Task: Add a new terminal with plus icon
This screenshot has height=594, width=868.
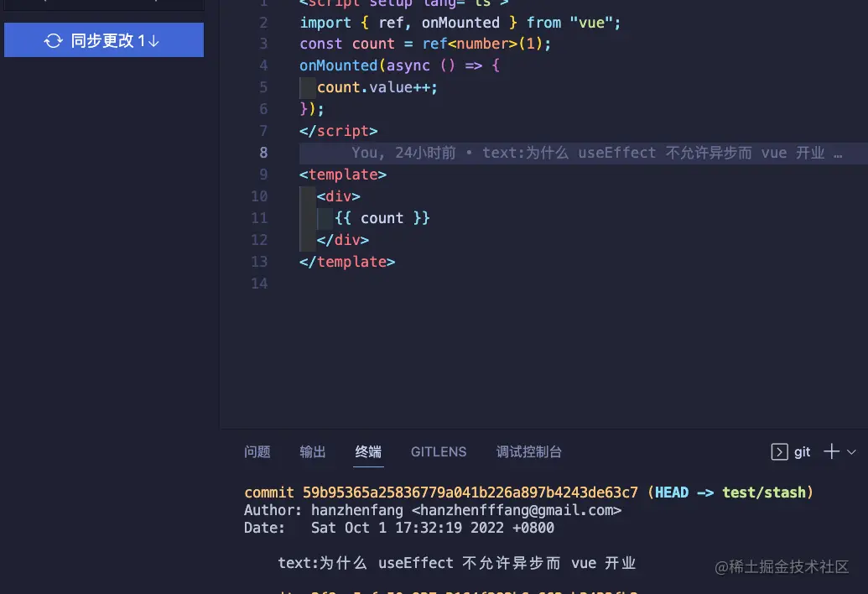Action: click(x=831, y=451)
